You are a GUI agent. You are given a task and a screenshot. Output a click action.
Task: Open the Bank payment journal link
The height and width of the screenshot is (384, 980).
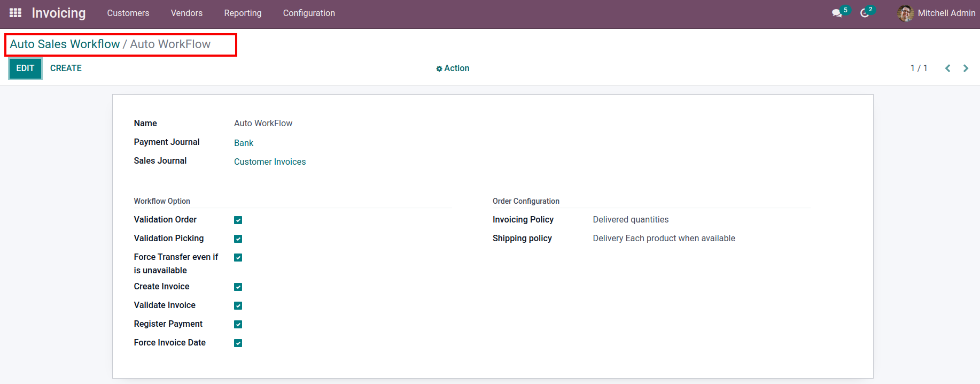tap(244, 143)
